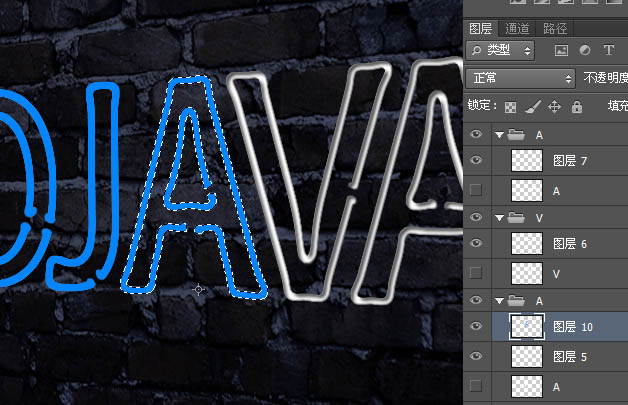The width and height of the screenshot is (628, 405).
Task: Select the 图层 5 layer name
Action: 570,357
